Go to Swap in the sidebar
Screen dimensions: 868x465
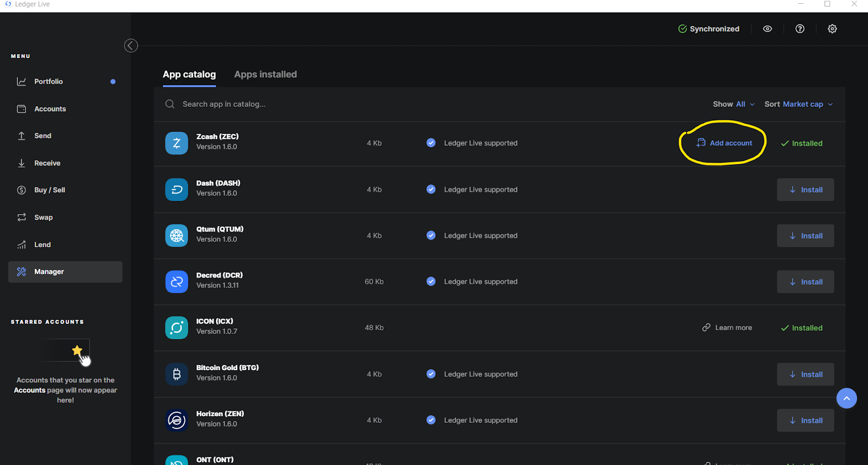pyautogui.click(x=43, y=217)
